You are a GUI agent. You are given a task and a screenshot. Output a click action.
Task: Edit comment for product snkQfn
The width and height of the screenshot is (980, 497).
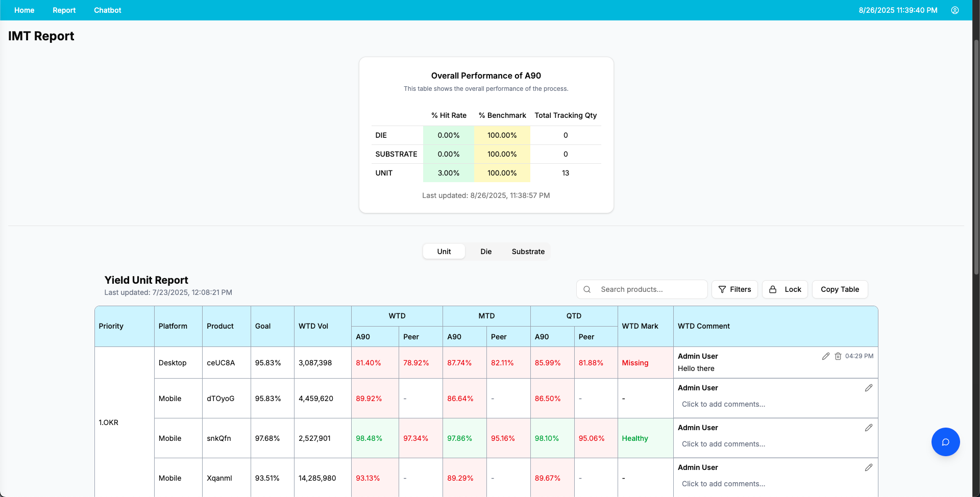click(868, 428)
